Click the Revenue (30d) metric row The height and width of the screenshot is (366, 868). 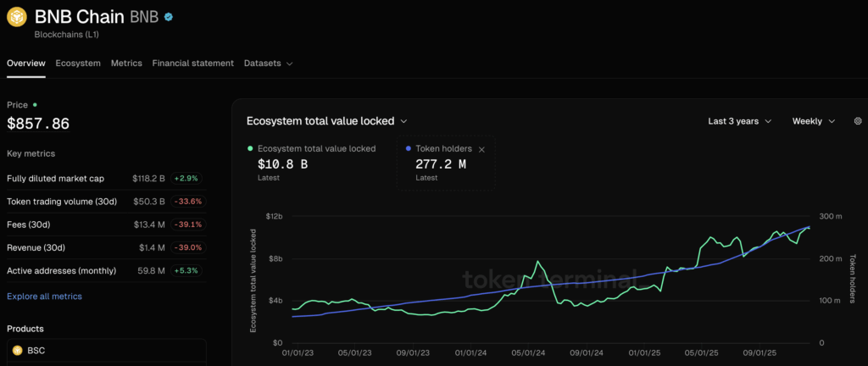coord(103,247)
